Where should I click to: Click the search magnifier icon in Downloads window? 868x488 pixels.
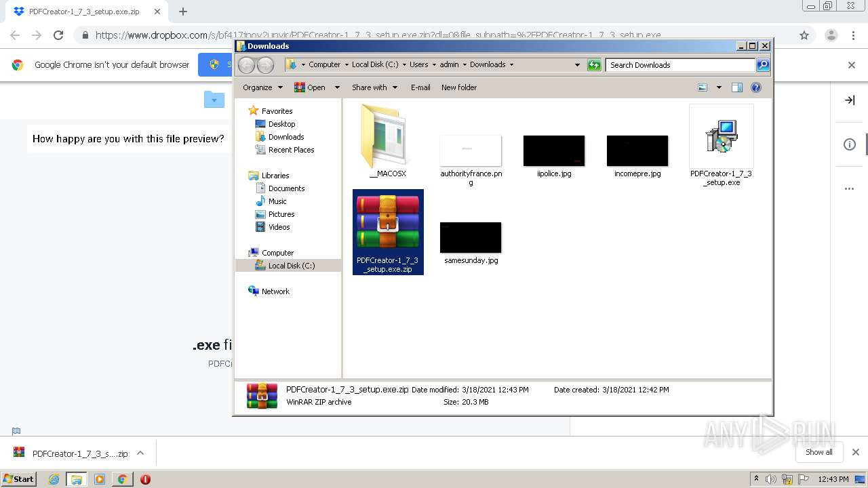point(763,65)
